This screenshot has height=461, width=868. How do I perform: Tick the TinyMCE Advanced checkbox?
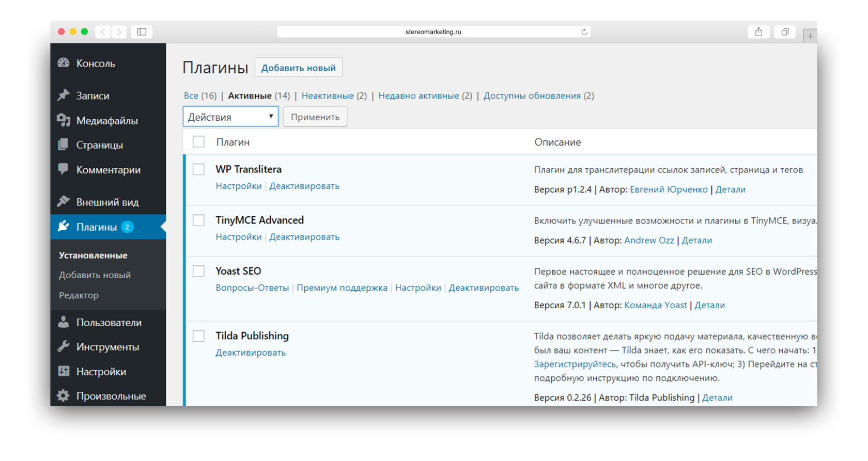pos(198,220)
